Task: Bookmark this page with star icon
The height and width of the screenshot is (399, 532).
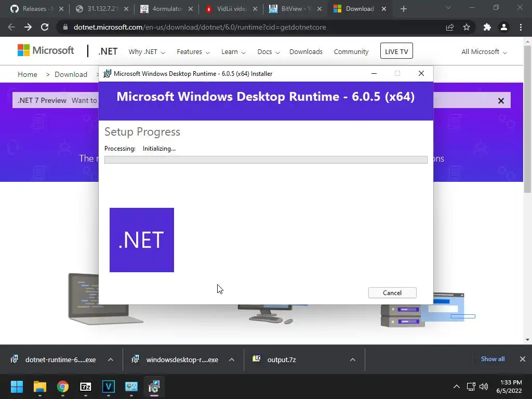Action: click(467, 27)
